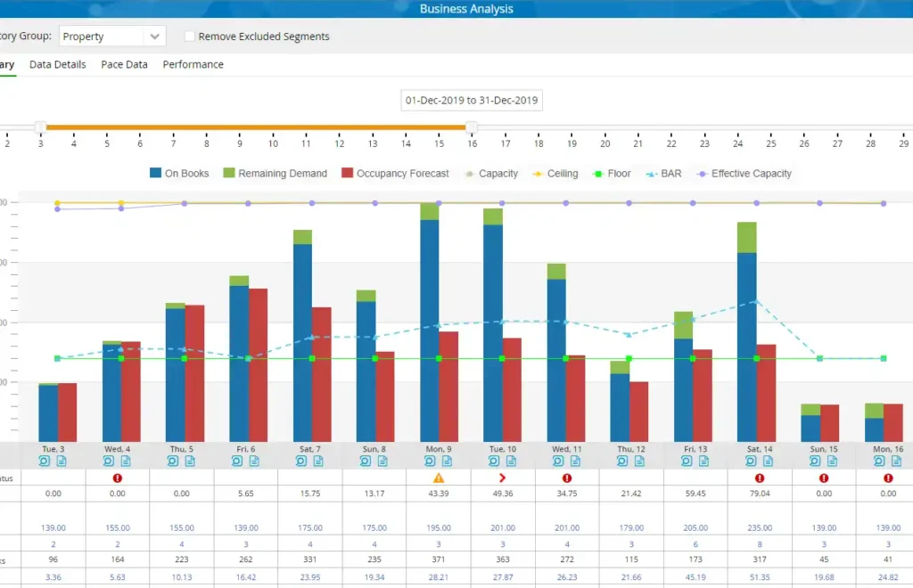Toggle Occupancy Forecast series in legend
The width and height of the screenshot is (913, 588).
coord(395,174)
